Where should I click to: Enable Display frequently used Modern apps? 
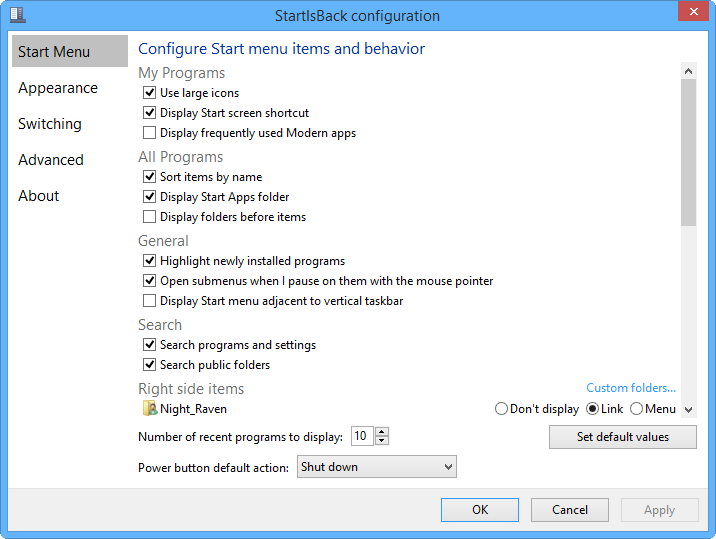pos(149,133)
